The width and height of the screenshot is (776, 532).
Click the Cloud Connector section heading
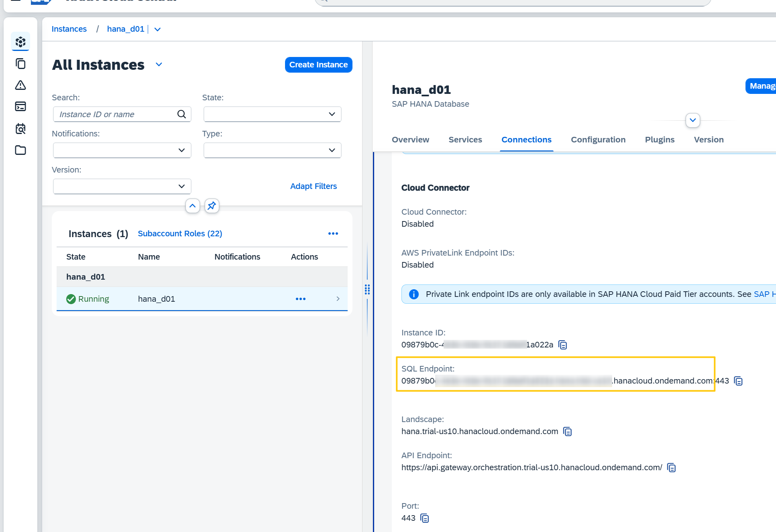click(x=435, y=188)
